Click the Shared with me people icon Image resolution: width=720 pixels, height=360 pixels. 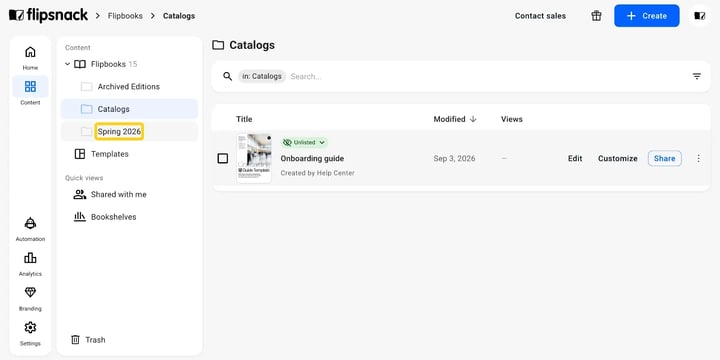pyautogui.click(x=80, y=194)
